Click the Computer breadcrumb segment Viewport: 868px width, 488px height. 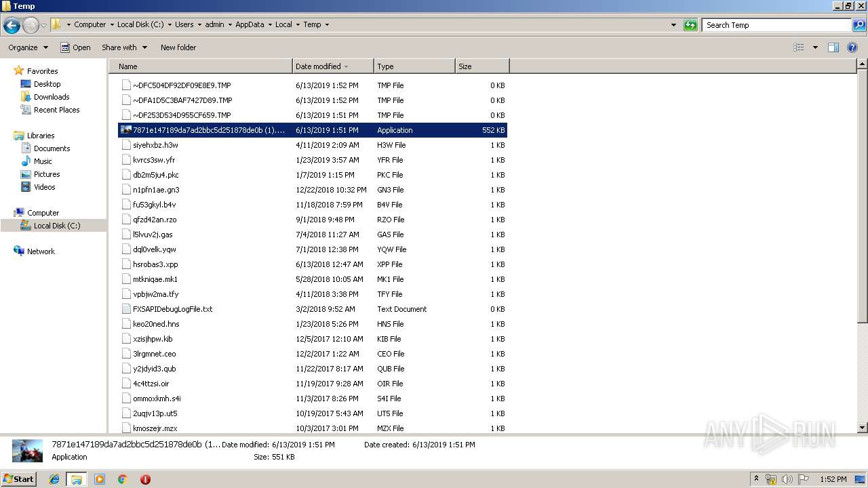pos(90,24)
